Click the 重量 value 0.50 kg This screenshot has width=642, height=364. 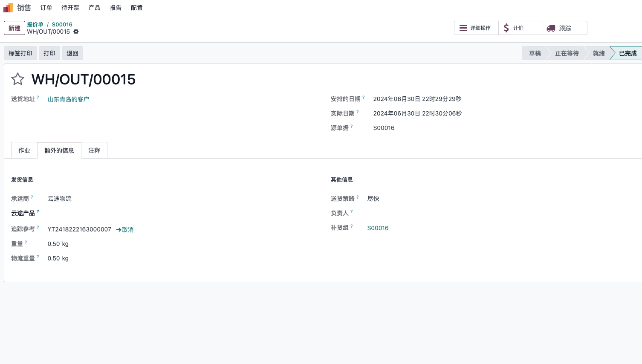click(x=58, y=244)
